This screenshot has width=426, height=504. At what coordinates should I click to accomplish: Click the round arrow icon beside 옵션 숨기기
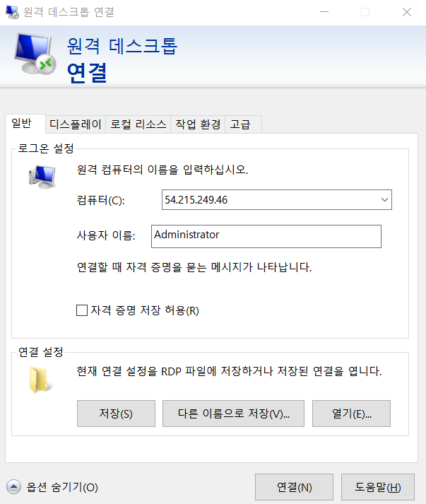(x=14, y=487)
